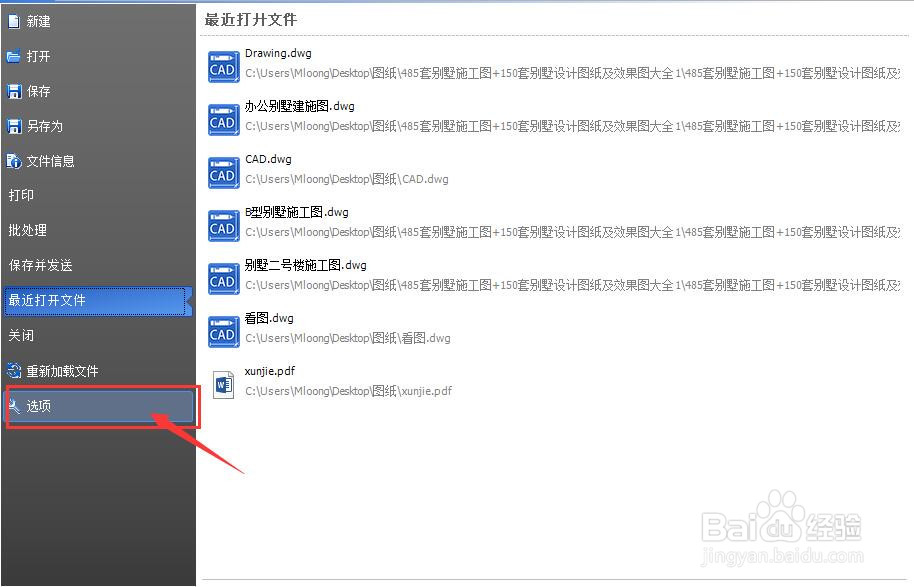This screenshot has height=587, width=914.
Task: Select 保存并发送 menu entry
Action: [98, 265]
